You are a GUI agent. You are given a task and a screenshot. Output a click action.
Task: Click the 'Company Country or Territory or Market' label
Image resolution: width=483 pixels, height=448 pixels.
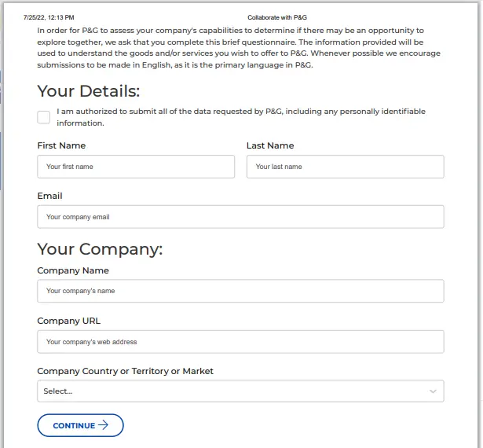coord(125,371)
